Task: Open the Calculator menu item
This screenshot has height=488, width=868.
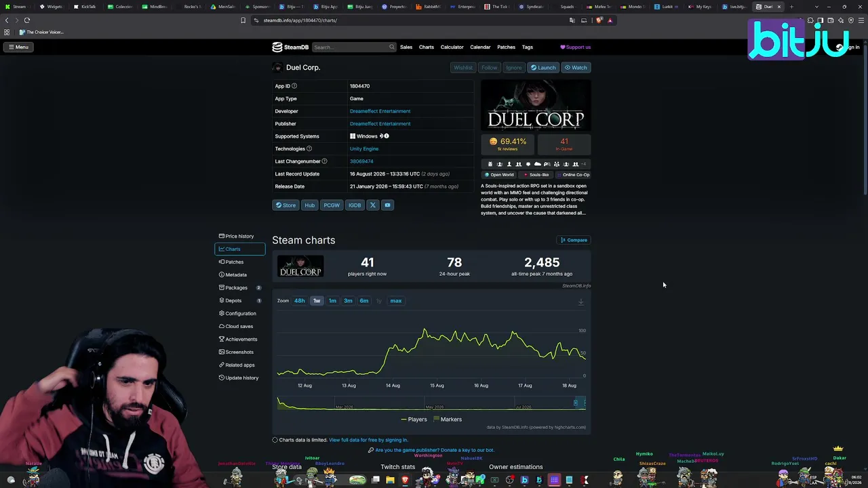Action: point(452,47)
